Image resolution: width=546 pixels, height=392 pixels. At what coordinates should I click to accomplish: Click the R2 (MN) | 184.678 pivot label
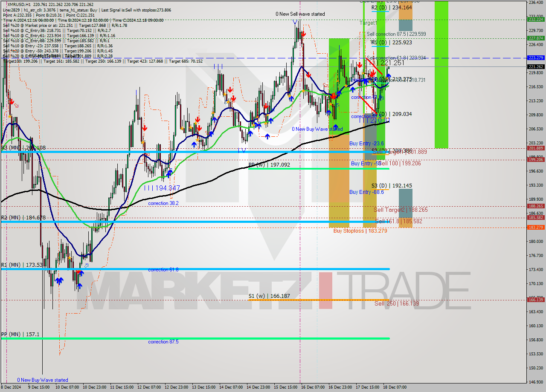click(x=23, y=218)
